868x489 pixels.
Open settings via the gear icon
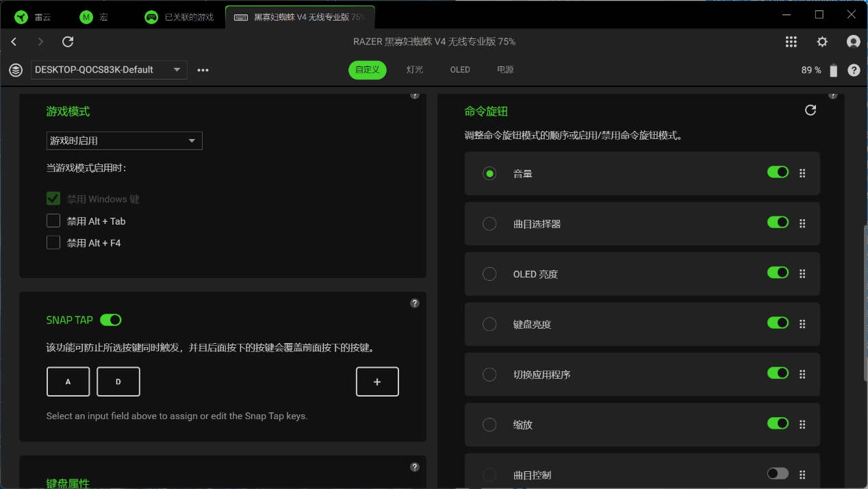click(x=822, y=42)
